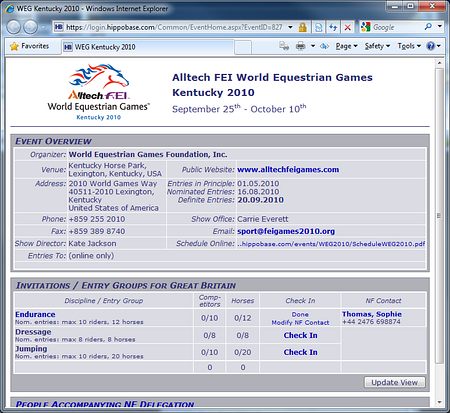Click the HB site icon in address bar
Screen dimensions: 450x413
pyautogui.click(x=59, y=27)
